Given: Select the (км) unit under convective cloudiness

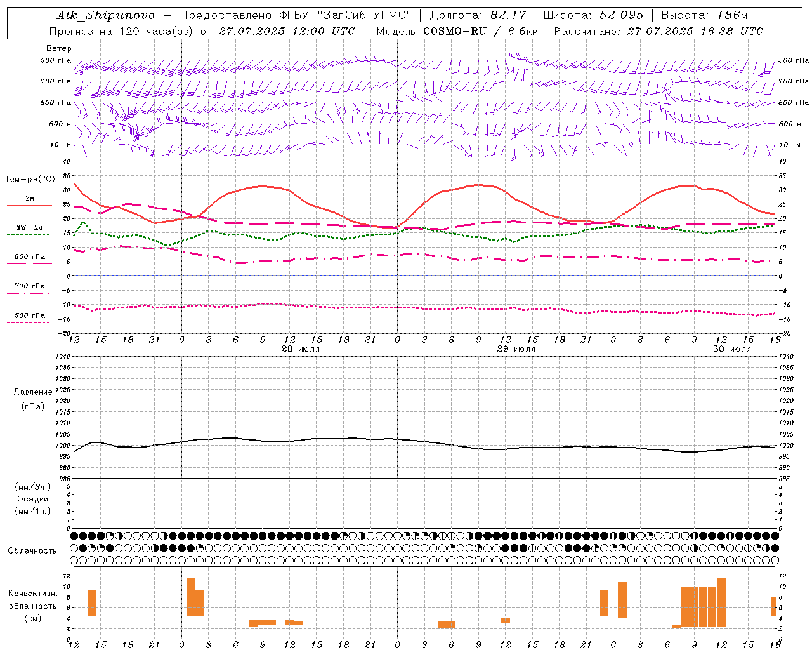Looking at the screenshot, I should [x=33, y=618].
